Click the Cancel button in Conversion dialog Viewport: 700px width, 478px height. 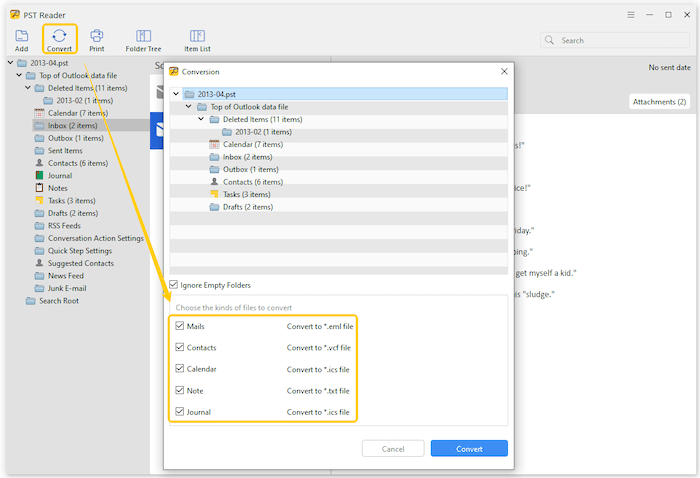pyautogui.click(x=393, y=449)
